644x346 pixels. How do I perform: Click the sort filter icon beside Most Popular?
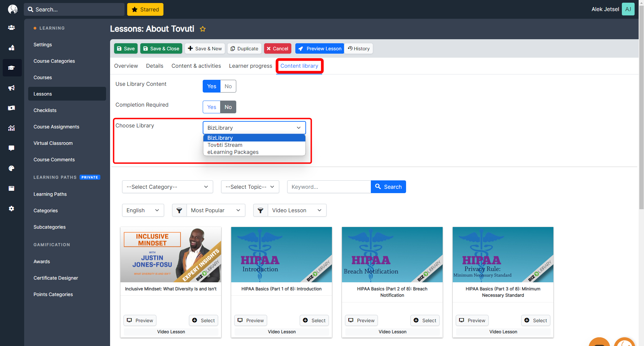(x=179, y=210)
